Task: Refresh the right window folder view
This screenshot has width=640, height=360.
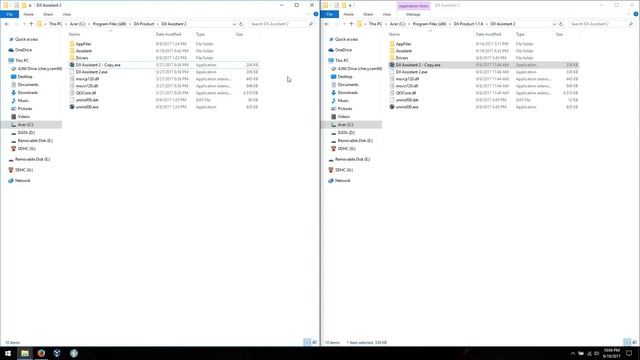Action: pos(561,24)
